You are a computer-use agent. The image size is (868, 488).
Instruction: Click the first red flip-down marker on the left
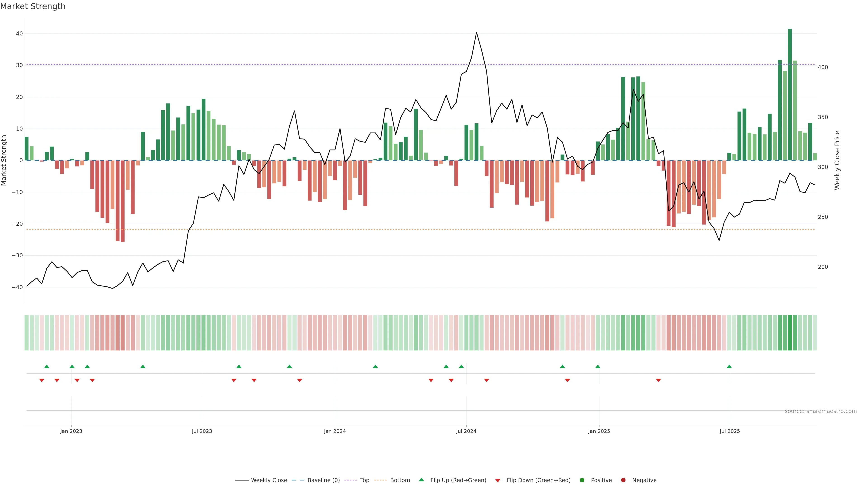(42, 380)
